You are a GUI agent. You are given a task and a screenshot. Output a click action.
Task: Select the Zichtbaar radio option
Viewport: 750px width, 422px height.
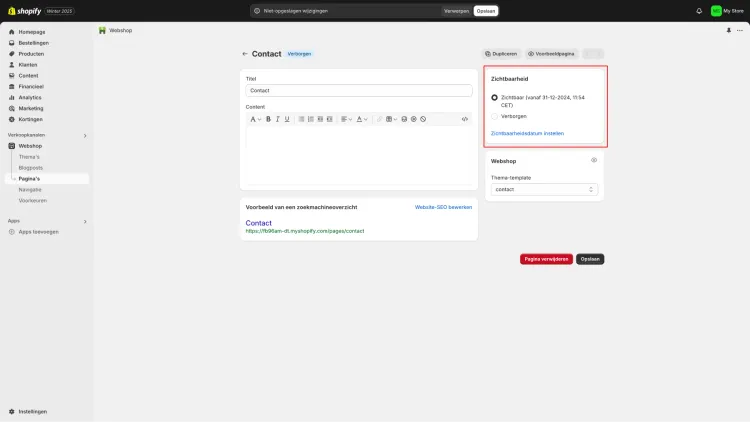tap(495, 98)
